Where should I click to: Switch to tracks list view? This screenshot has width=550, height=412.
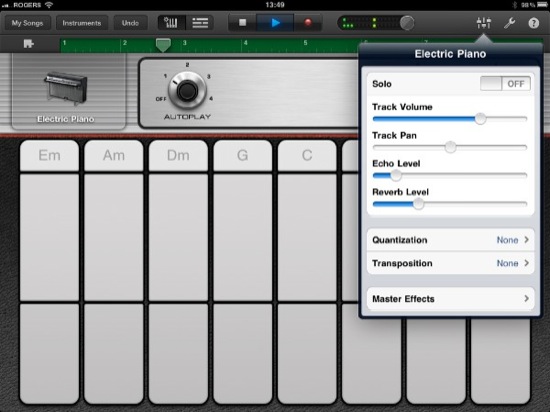[200, 23]
